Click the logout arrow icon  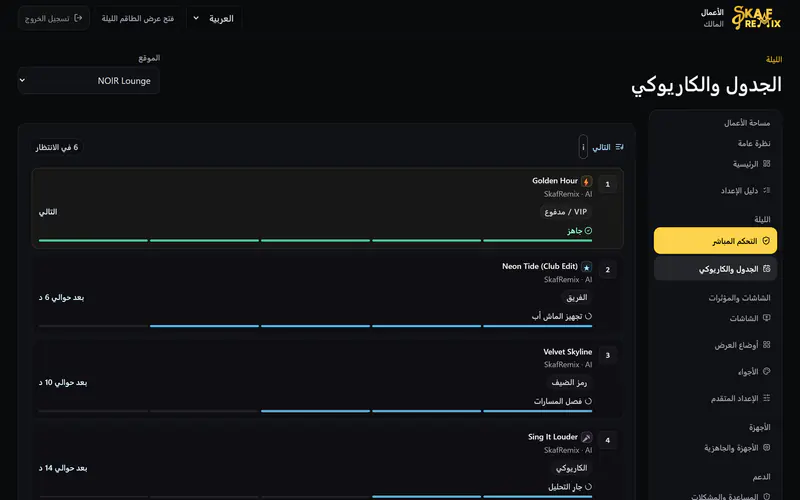(78, 18)
